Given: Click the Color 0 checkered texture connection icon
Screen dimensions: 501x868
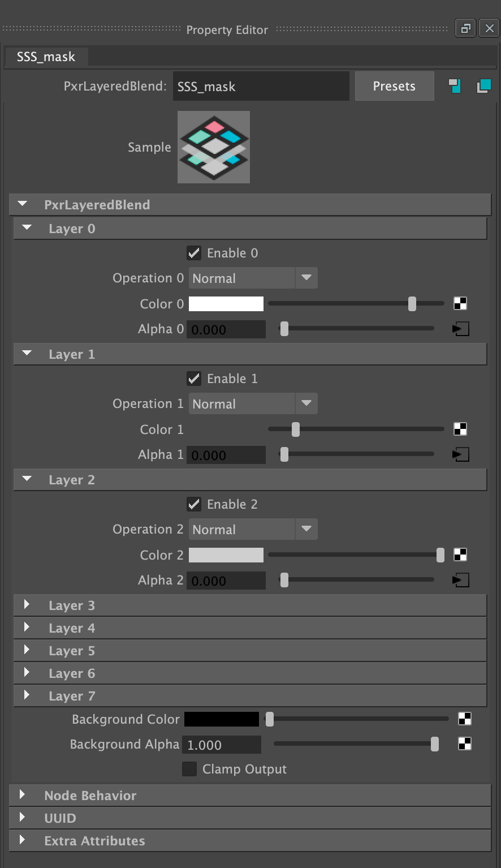Looking at the screenshot, I should tap(460, 304).
